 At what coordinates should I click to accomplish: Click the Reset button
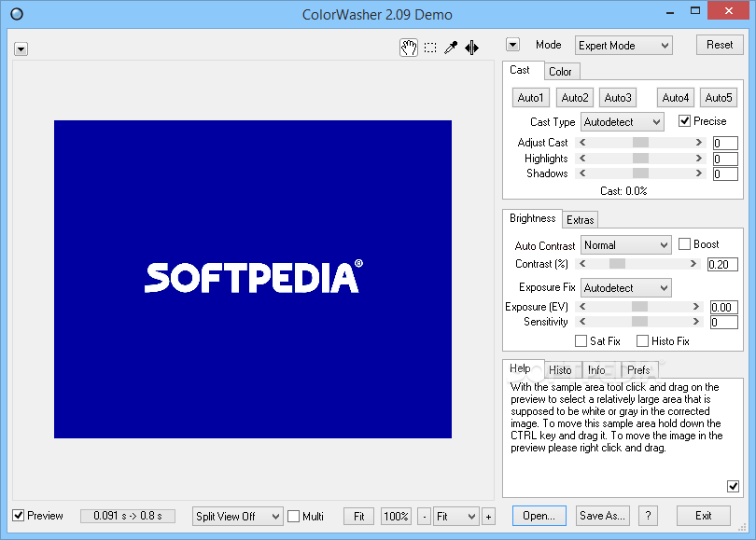point(720,45)
